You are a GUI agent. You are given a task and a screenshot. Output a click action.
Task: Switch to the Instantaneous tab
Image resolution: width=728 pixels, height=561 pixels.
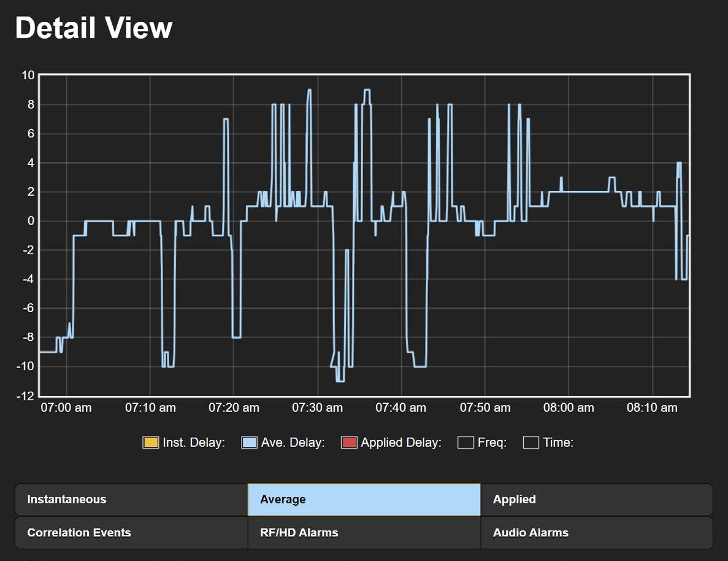point(131,500)
